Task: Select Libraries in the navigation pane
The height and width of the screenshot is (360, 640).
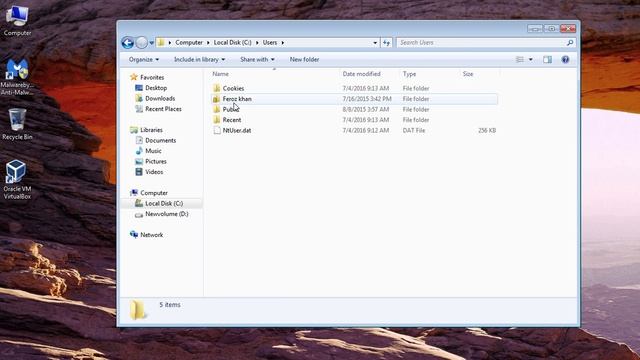Action: pos(151,130)
